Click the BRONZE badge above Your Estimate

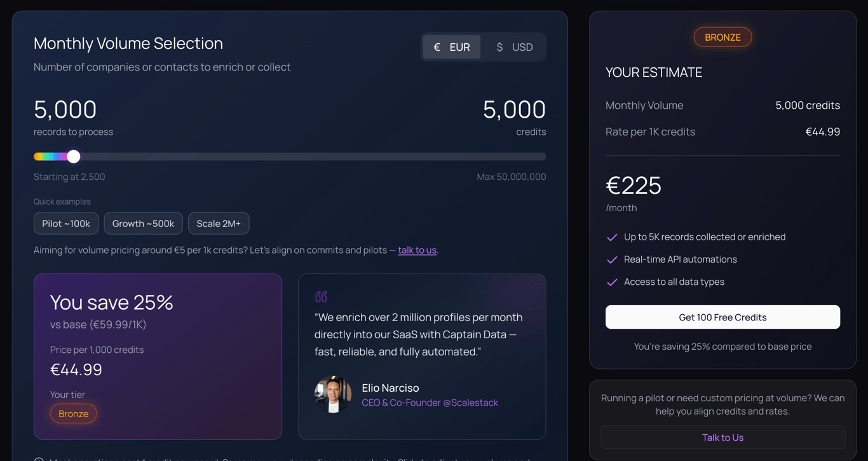[x=722, y=37]
